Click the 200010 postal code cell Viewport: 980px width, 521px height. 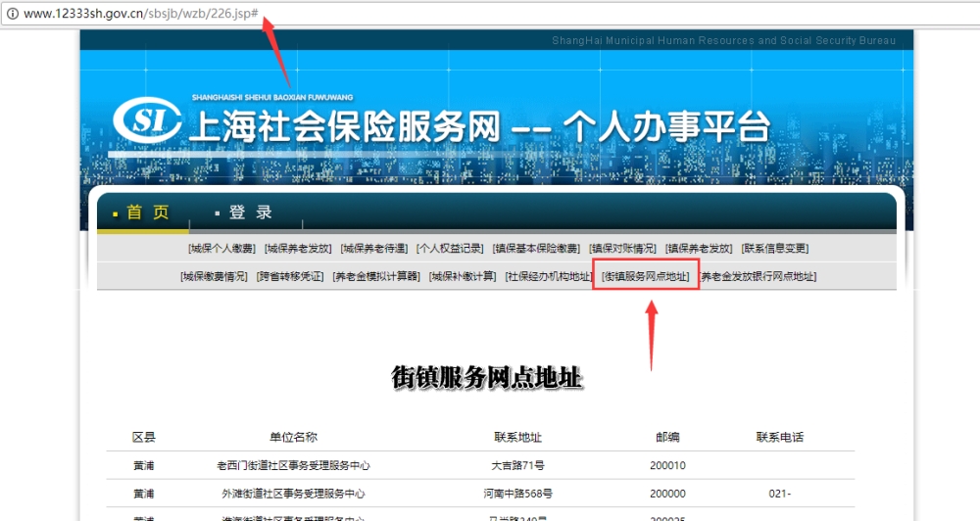tap(667, 465)
